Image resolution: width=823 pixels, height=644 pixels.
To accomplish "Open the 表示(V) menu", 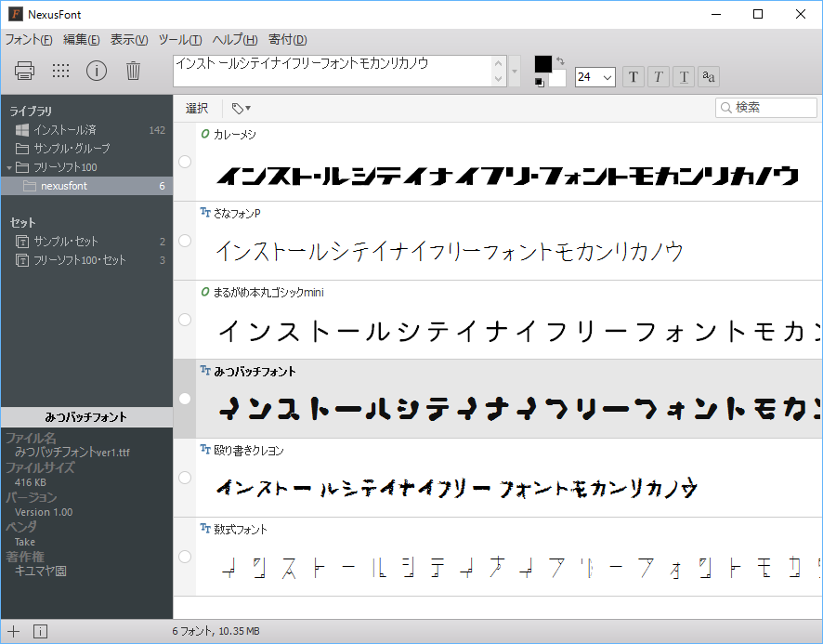I will (x=128, y=40).
